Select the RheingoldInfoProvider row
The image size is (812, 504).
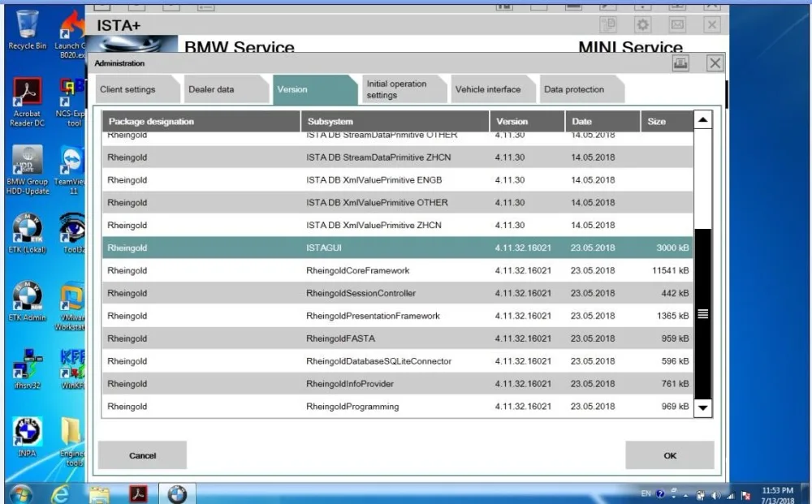pos(398,384)
